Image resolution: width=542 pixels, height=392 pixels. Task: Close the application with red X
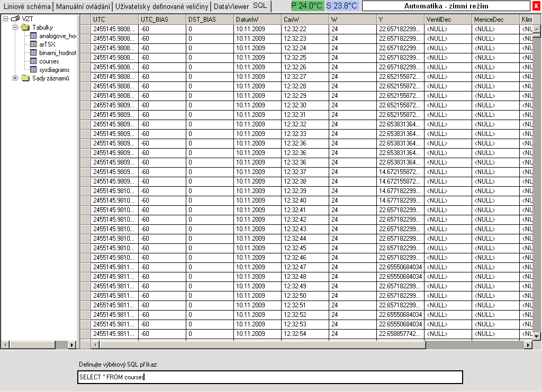(536, 6)
